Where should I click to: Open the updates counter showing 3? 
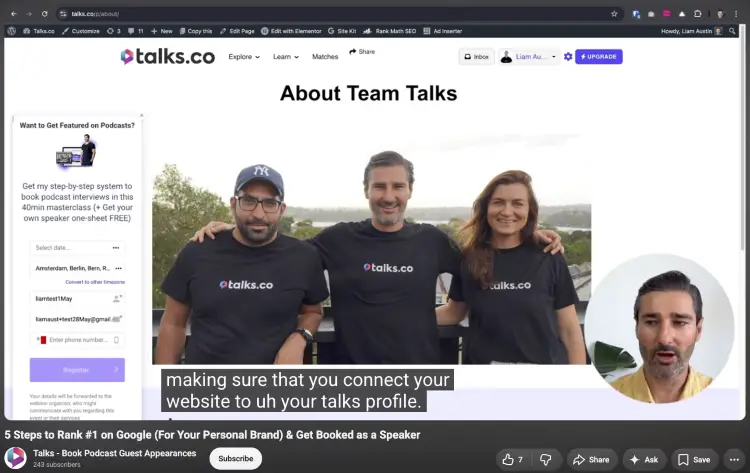pyautogui.click(x=114, y=31)
